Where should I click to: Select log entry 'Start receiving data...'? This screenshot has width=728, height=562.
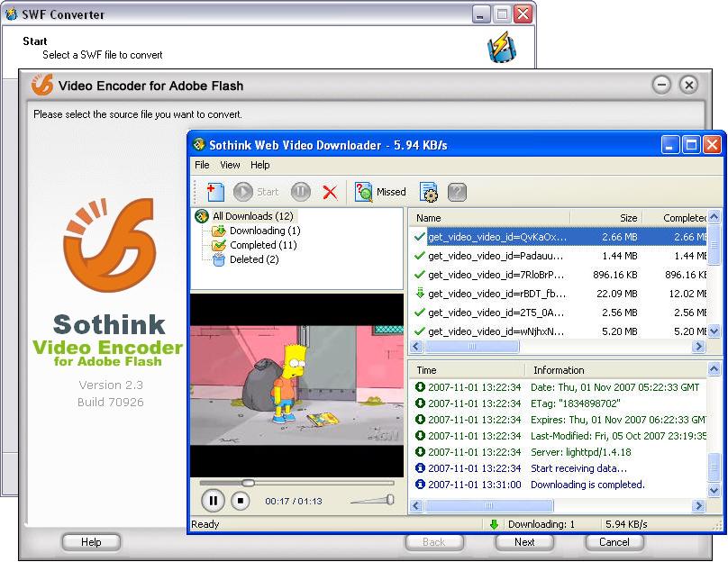click(x=578, y=468)
